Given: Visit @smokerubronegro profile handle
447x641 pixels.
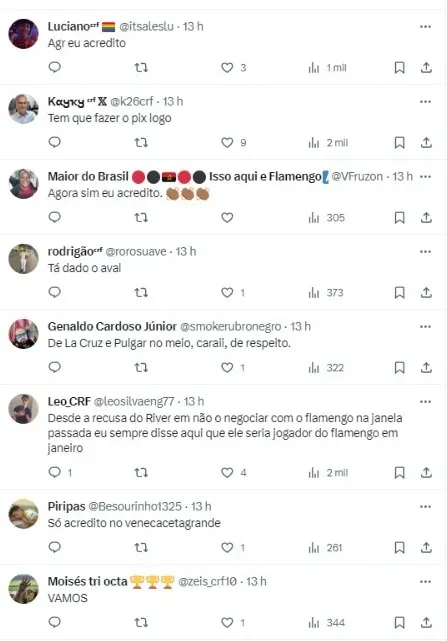Looking at the screenshot, I should coord(231,327).
